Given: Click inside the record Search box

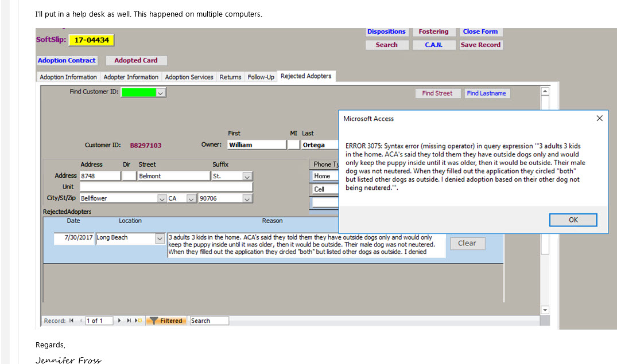Looking at the screenshot, I should [209, 320].
